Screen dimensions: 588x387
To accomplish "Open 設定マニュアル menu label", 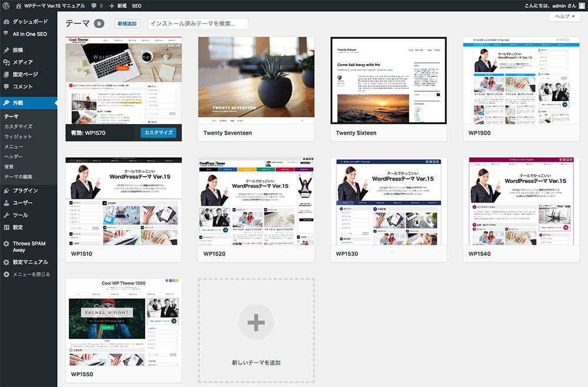I will click(x=31, y=262).
